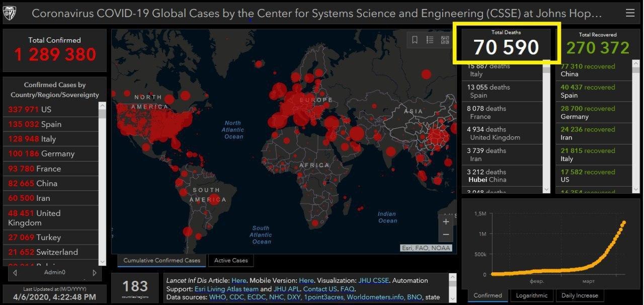Select Switzerland in confirmed cases list

click(51, 252)
